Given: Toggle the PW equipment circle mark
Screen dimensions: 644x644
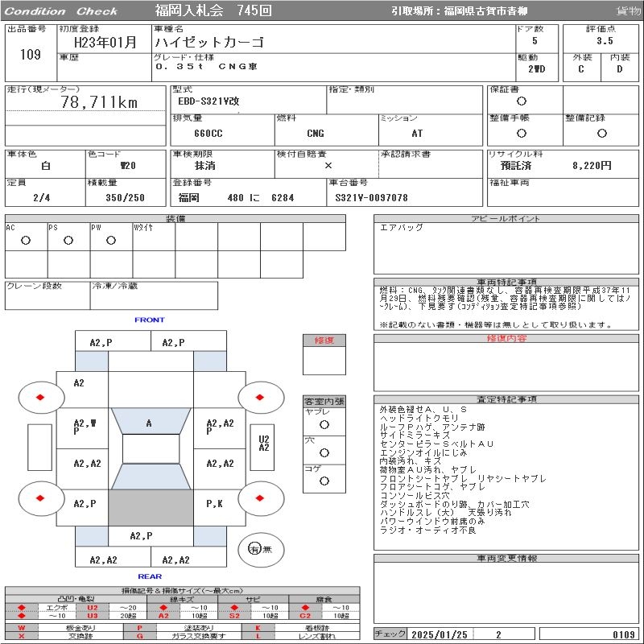Looking at the screenshot, I should [111, 240].
